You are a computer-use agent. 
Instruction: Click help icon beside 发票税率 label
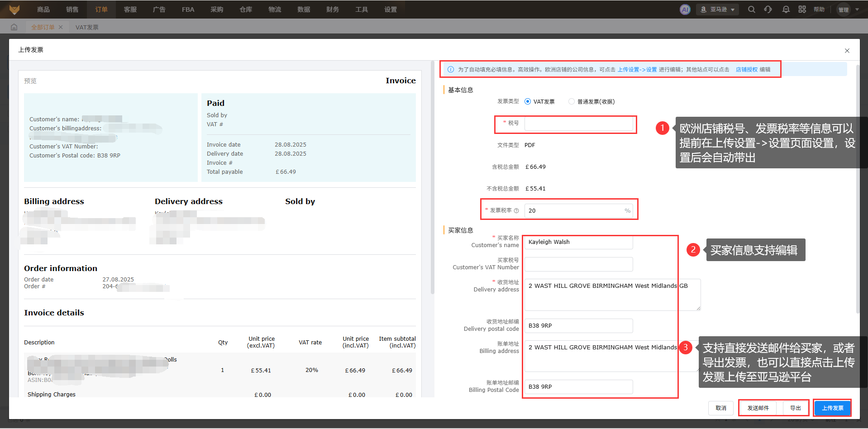tap(516, 210)
